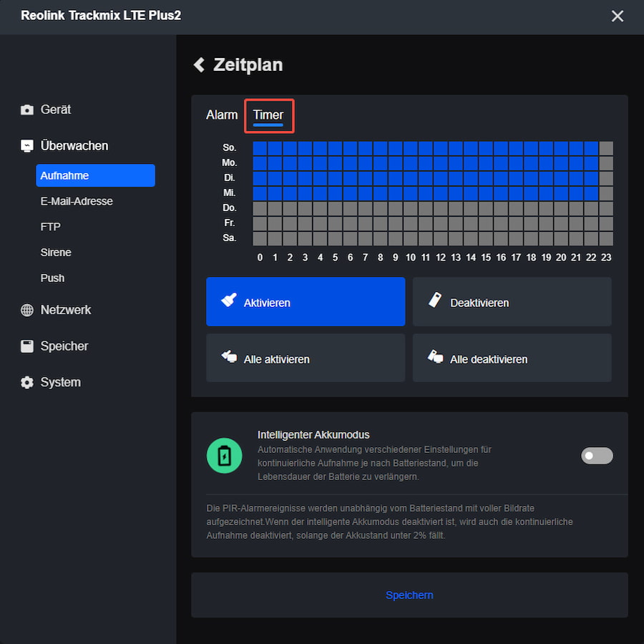
Task: Click the Di. row label
Action: [x=229, y=177]
